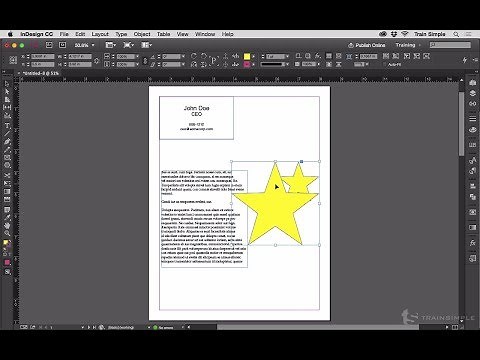
Task: Click the flip horizontal icon
Action: click(x=194, y=64)
